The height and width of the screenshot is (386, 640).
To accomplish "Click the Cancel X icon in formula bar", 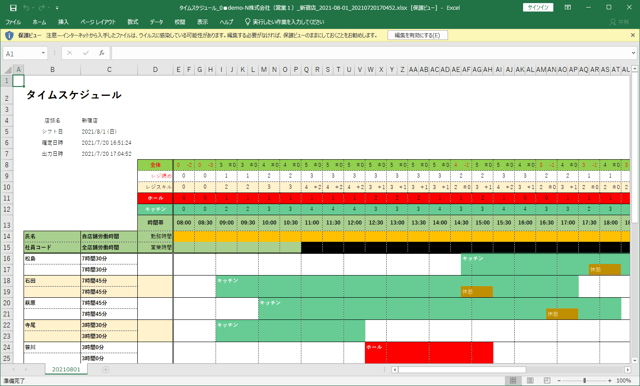I will coord(69,53).
